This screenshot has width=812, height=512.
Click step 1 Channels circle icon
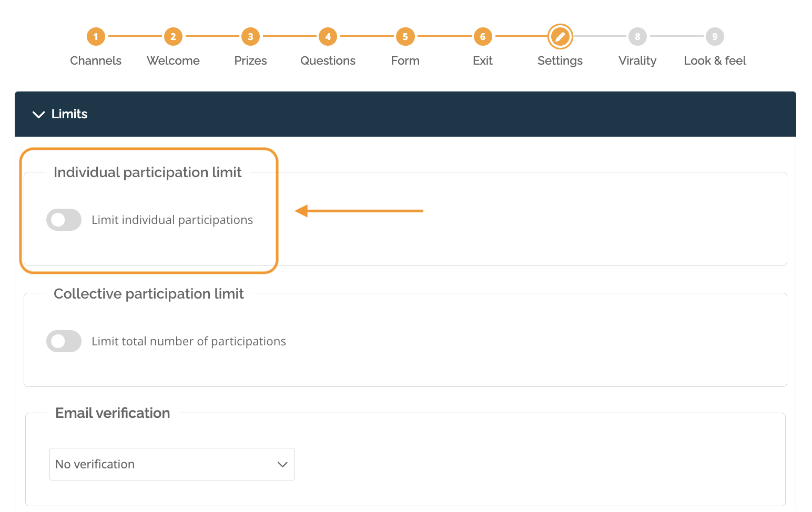coord(96,37)
